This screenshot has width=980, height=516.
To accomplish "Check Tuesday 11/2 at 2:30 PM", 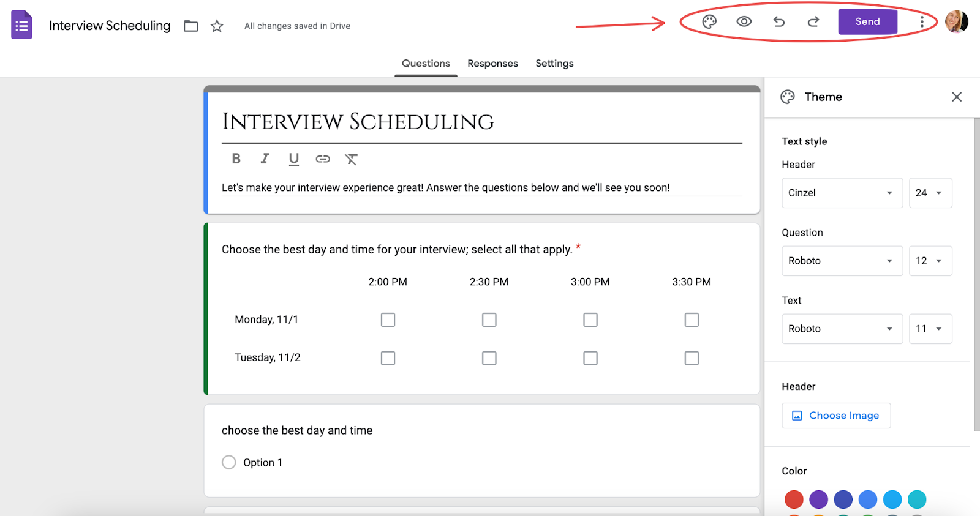I will pyautogui.click(x=489, y=357).
